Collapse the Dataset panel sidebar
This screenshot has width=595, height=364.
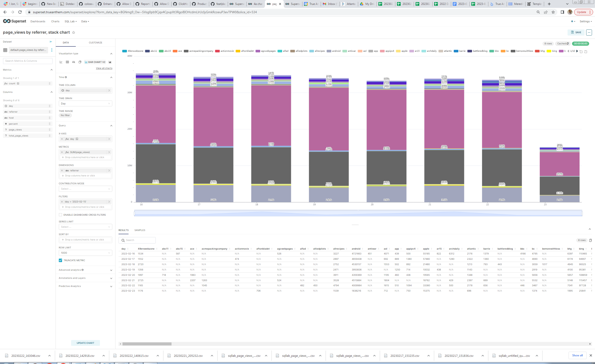pos(51,41)
